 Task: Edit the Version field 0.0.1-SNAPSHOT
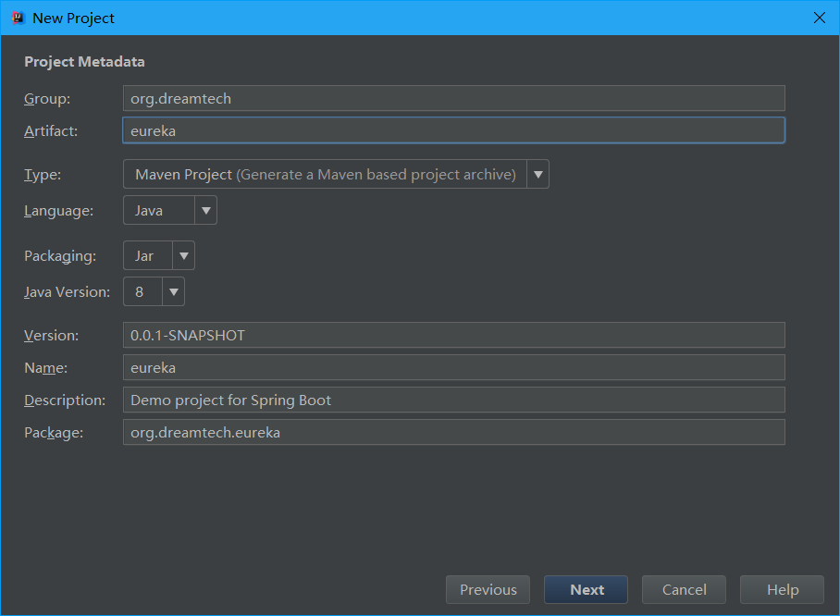(453, 335)
